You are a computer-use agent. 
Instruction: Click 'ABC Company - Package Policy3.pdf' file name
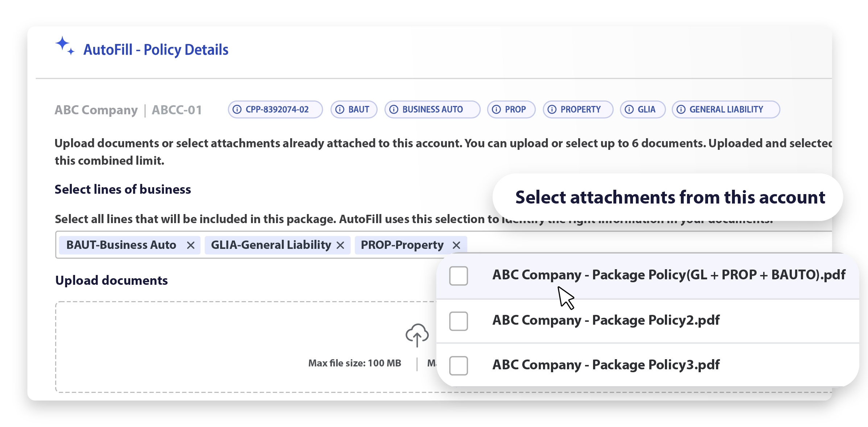(x=606, y=365)
